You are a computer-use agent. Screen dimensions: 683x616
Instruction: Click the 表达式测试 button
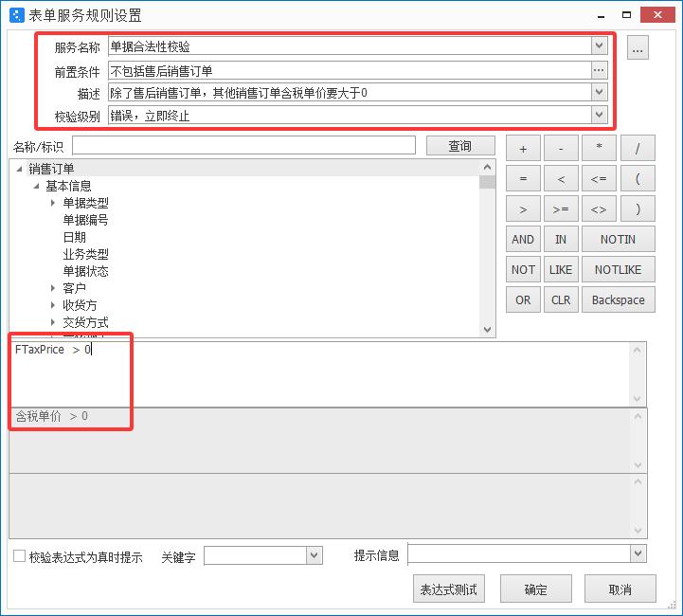tap(448, 589)
